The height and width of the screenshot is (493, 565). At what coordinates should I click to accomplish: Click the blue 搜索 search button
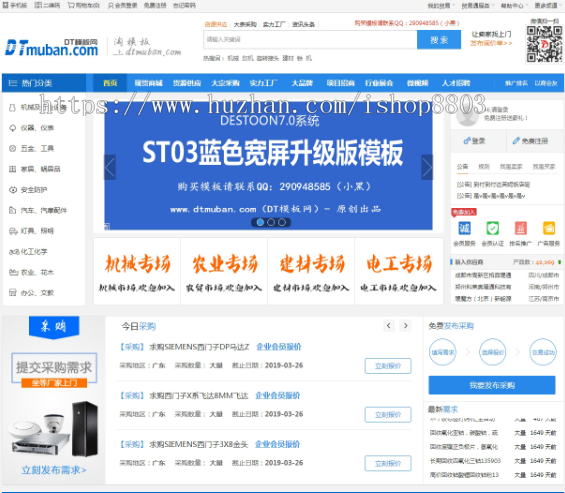pyautogui.click(x=439, y=40)
